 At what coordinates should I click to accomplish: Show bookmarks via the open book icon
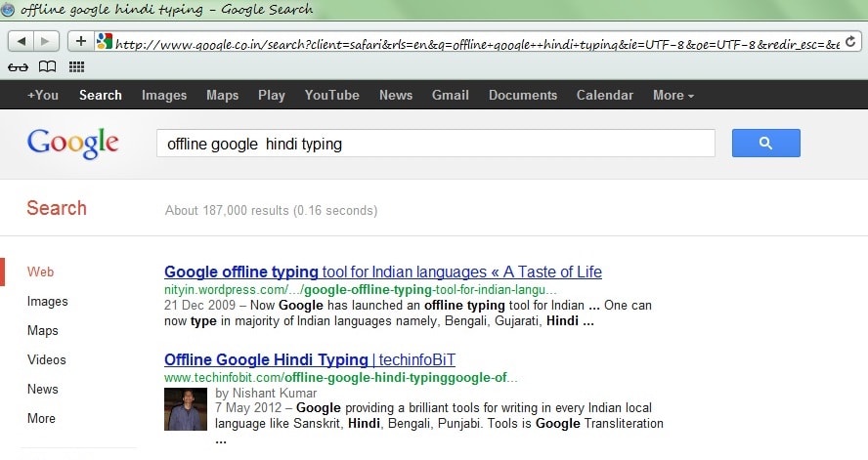(47, 67)
